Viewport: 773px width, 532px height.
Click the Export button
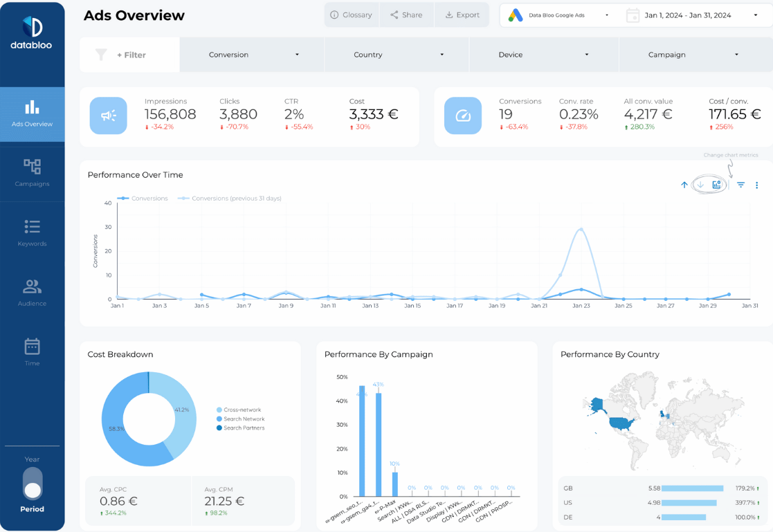pos(462,15)
